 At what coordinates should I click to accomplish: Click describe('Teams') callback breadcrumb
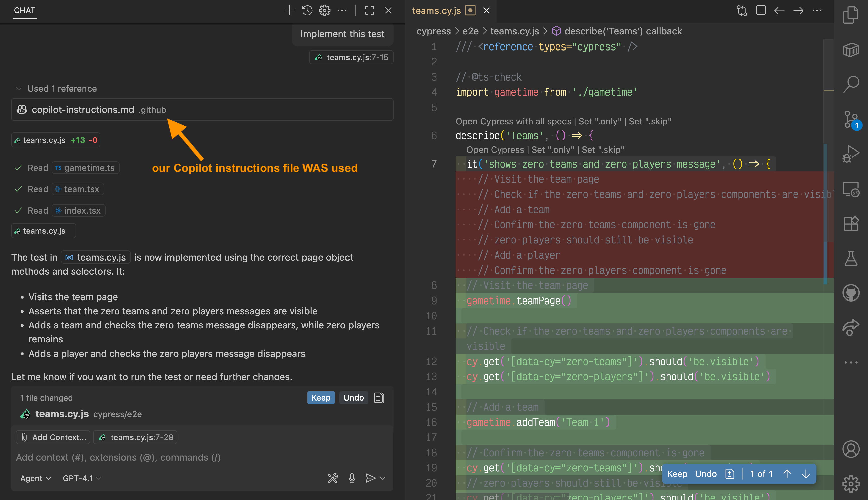(617, 31)
